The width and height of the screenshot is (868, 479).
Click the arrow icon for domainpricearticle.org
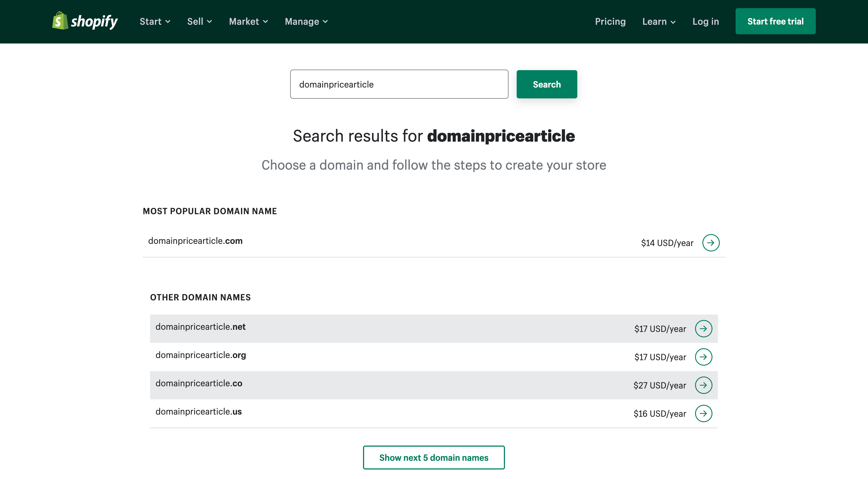(703, 357)
